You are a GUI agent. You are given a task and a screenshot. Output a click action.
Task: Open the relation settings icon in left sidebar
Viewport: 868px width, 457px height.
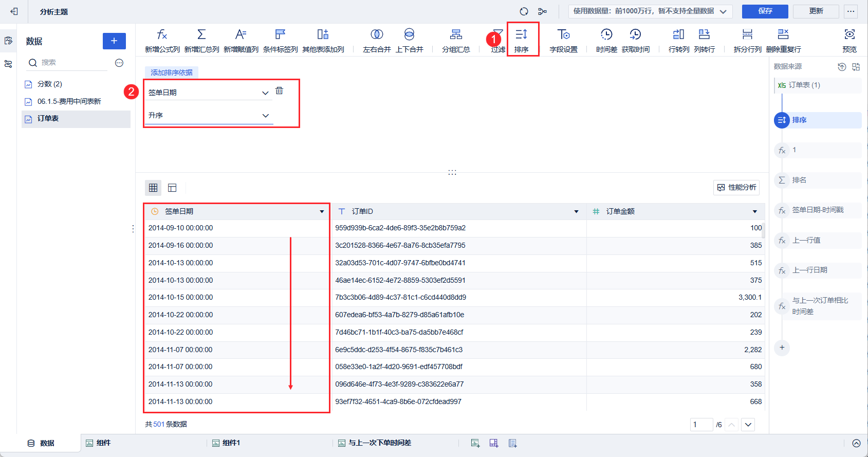point(8,64)
